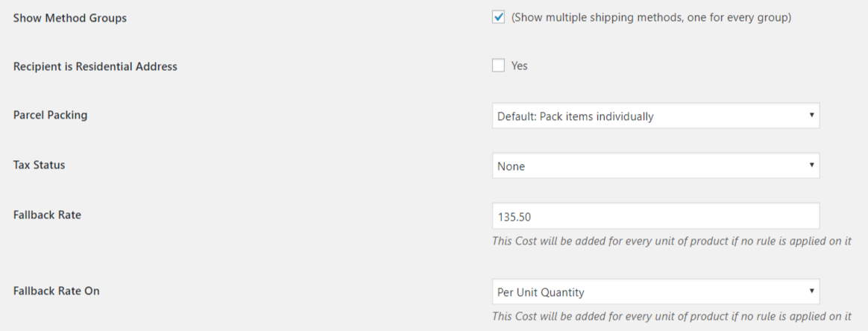Screen dimensions: 868x331
Task: Focus the Fallback Rate input field
Action: (x=655, y=216)
